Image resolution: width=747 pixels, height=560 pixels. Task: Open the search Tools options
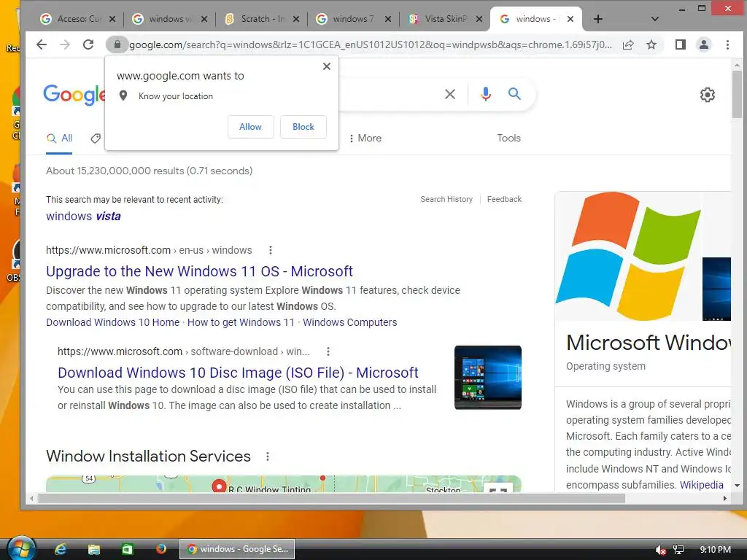click(x=508, y=138)
